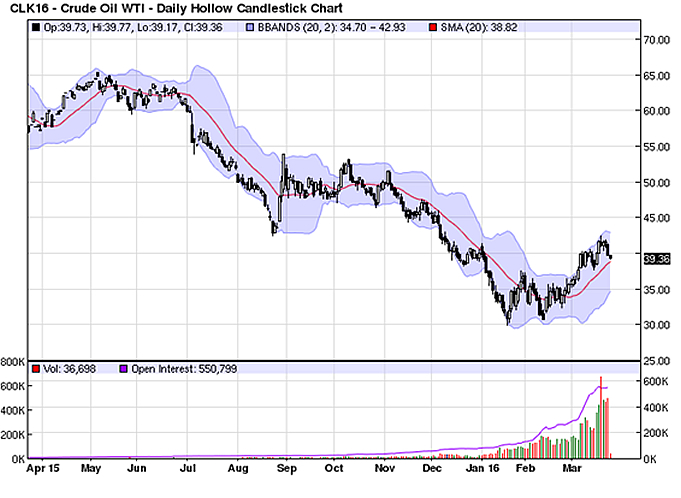The width and height of the screenshot is (681, 498).
Task: Click the 25.00 price axis label
Action: (x=656, y=360)
